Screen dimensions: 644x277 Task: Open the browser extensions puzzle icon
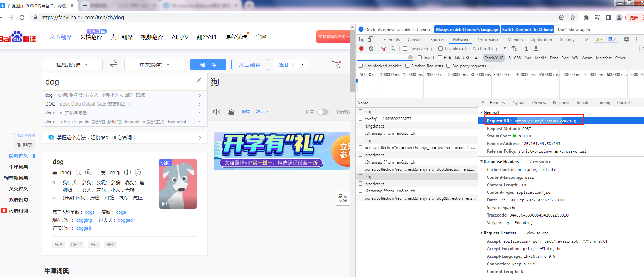tap(586, 18)
